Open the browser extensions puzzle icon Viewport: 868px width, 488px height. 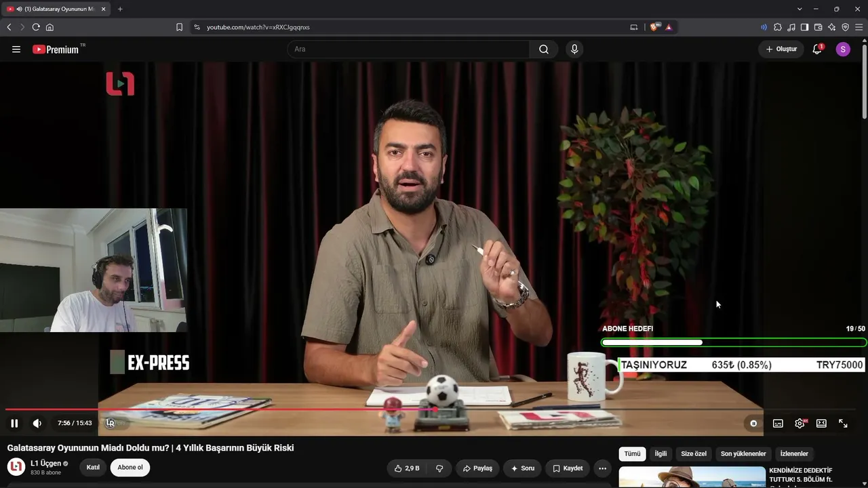tap(778, 27)
